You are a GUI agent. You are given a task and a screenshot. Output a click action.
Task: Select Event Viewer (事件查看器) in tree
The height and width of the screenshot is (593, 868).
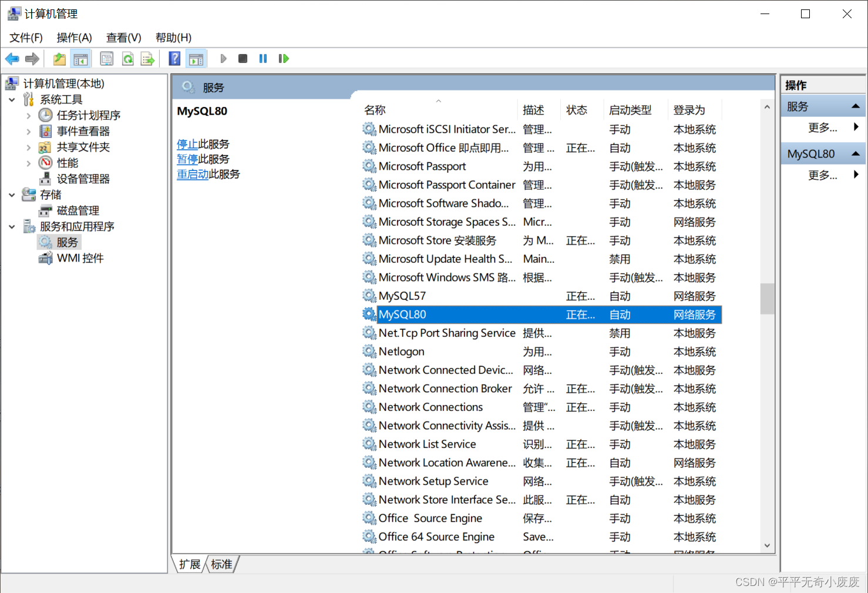(x=83, y=131)
